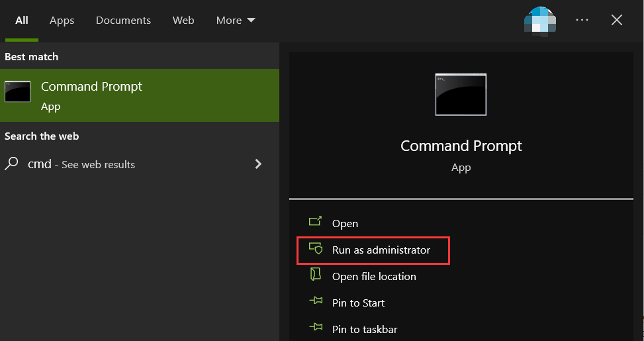Click the user account avatar

click(540, 20)
